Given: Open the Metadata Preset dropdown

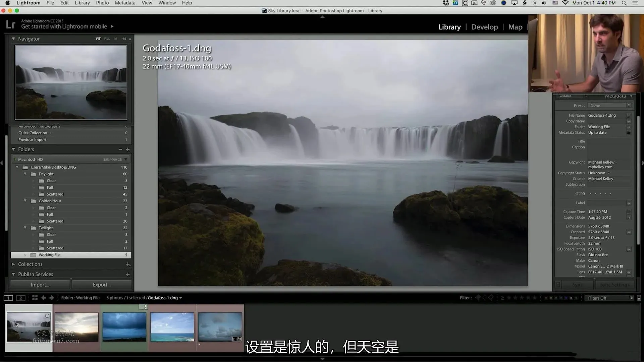Looking at the screenshot, I should (x=609, y=106).
